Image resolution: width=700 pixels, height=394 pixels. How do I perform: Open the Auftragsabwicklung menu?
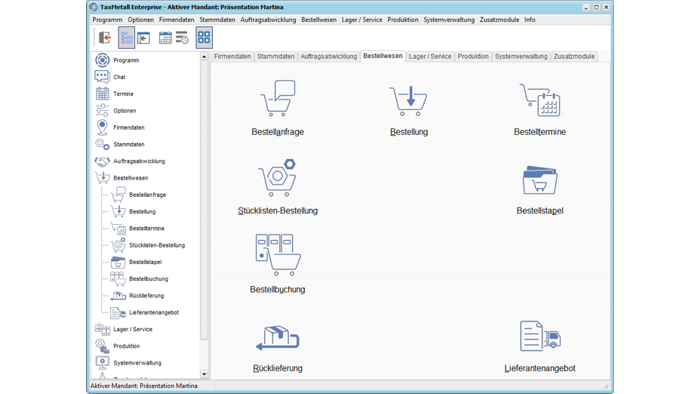point(268,20)
